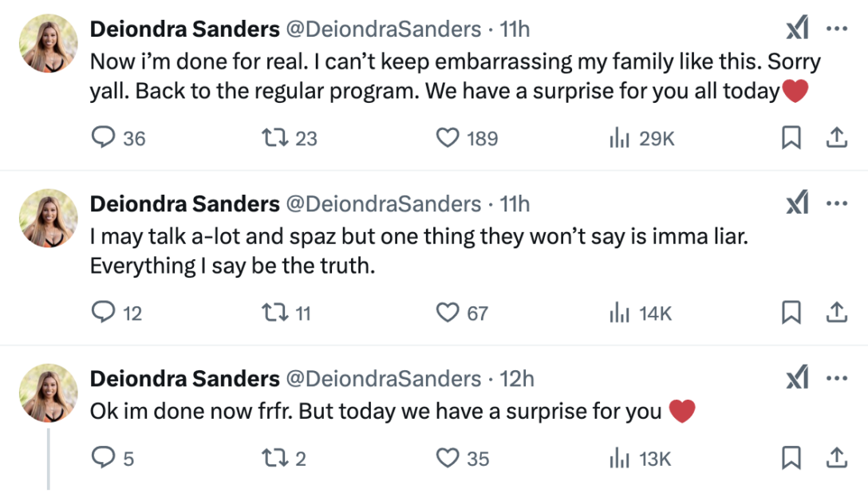This screenshot has height=501, width=868.
Task: Bookmark the 'embarrassing my family' tweet
Action: pyautogui.click(x=791, y=138)
